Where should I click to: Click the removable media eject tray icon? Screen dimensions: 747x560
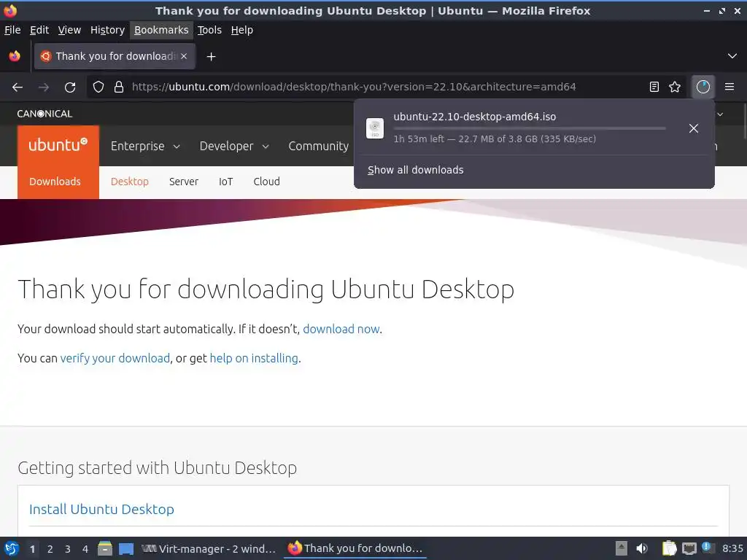pos(622,548)
